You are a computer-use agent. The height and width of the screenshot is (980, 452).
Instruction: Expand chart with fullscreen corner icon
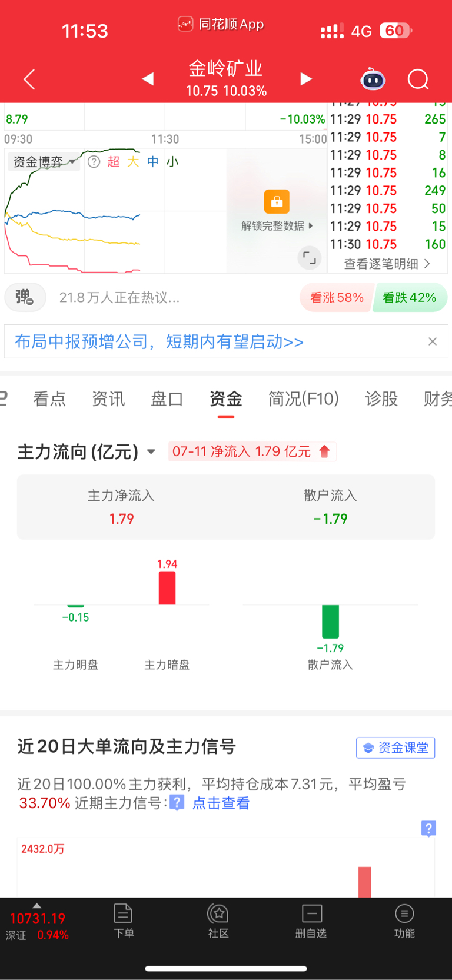tap(309, 258)
